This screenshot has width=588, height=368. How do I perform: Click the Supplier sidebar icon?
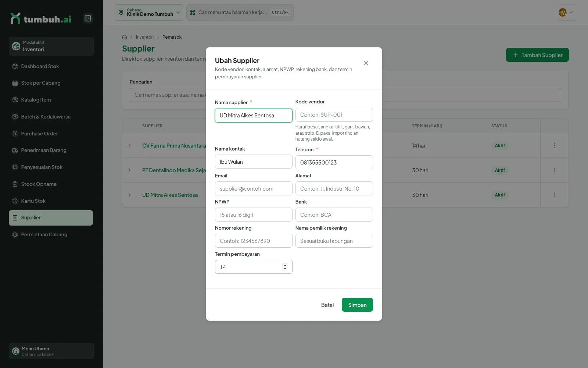pyautogui.click(x=15, y=218)
